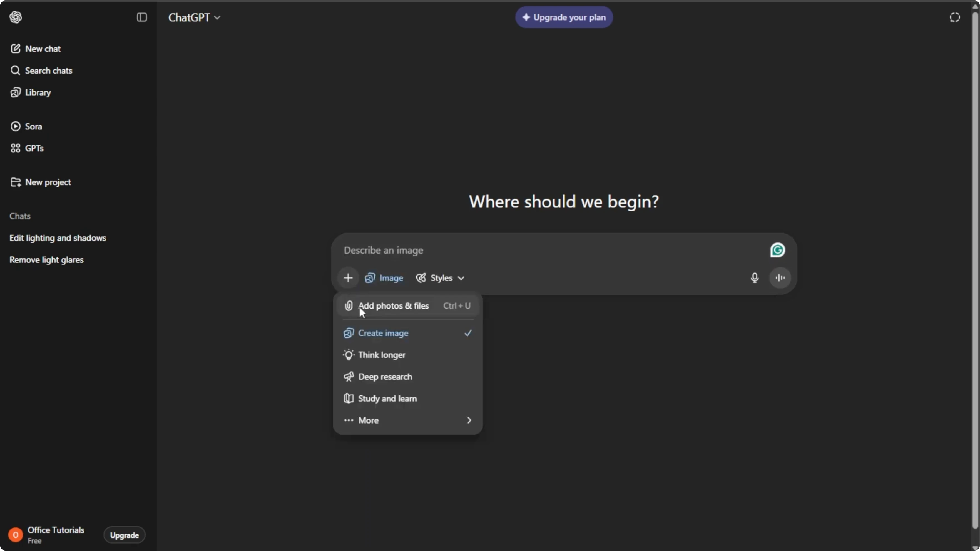Remove the Image mode chip

[x=384, y=278]
